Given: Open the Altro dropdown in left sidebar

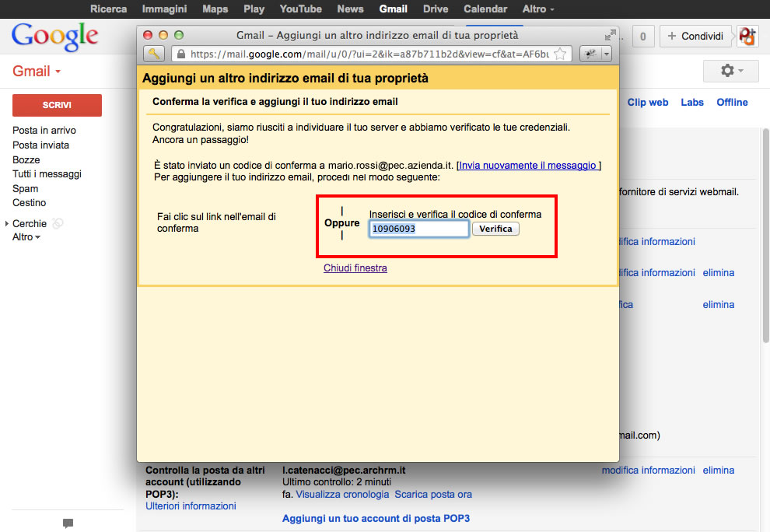Looking at the screenshot, I should [x=26, y=237].
